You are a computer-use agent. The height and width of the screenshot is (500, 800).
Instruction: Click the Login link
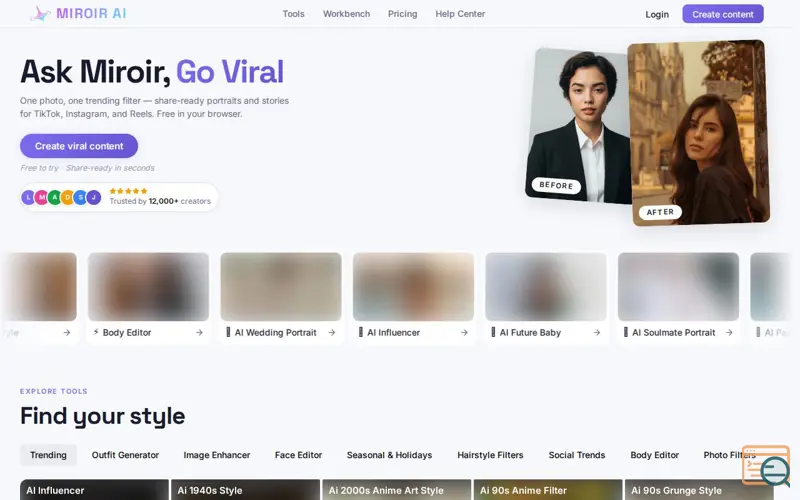point(657,14)
